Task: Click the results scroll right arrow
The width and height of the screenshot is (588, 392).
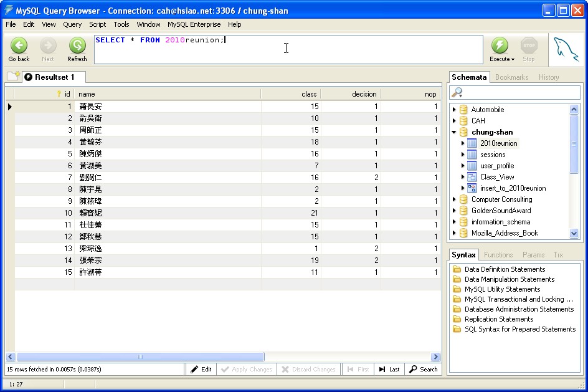Action: coord(435,356)
